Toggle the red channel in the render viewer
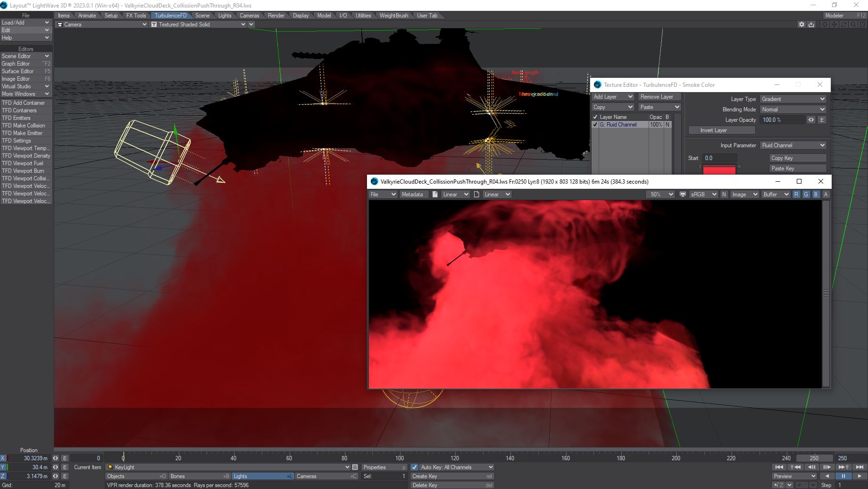This screenshot has width=868, height=489. [x=796, y=194]
